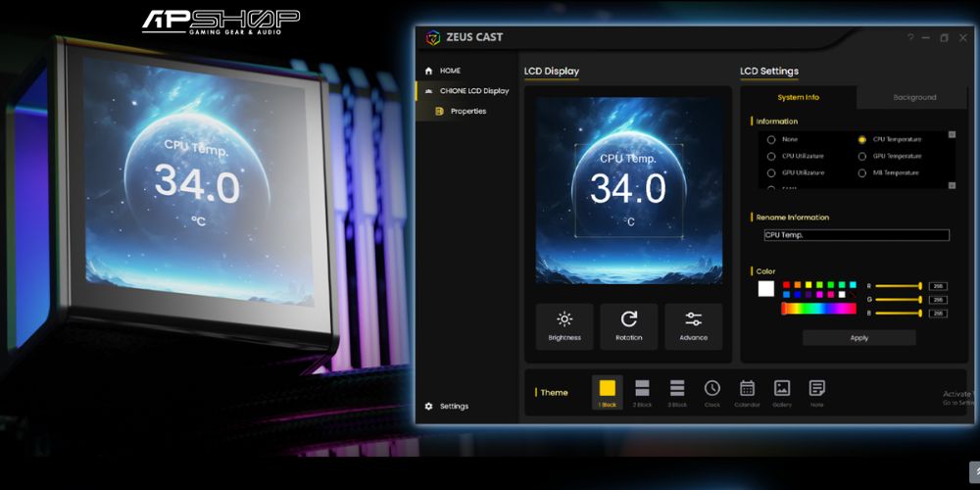Pick the Calendar theme icon
This screenshot has width=980, height=490.
point(747,392)
